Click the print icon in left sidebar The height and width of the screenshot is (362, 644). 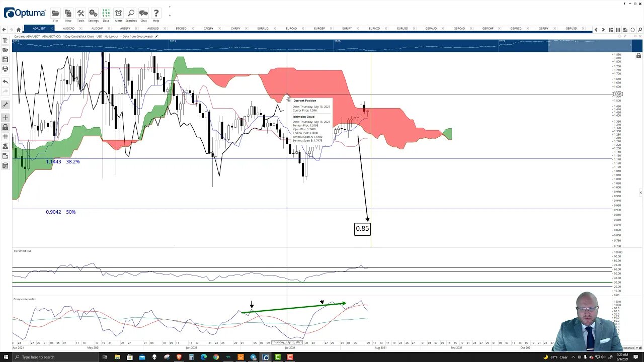point(5,68)
